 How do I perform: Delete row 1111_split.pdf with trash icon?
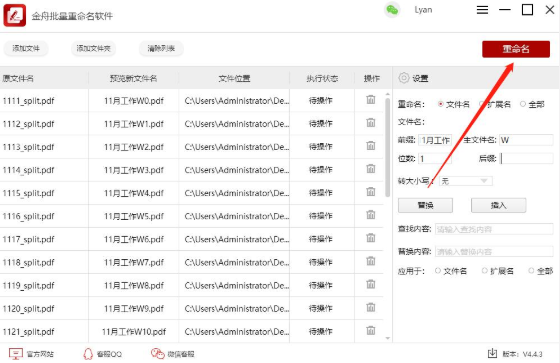click(x=371, y=100)
